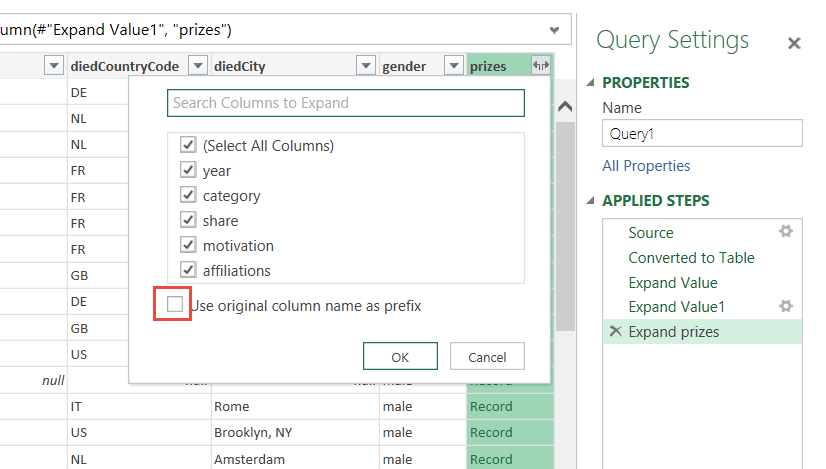
Task: Open the diedCountryCode column filter dropdown
Action: tap(197, 66)
